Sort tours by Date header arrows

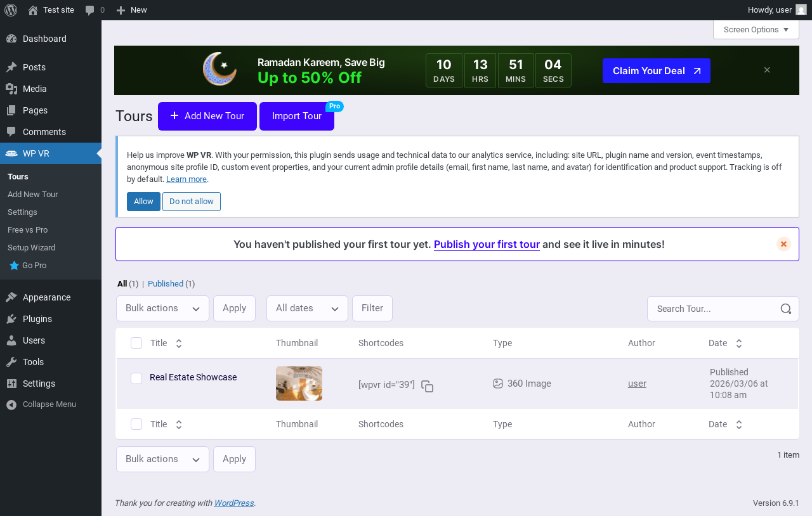(739, 343)
